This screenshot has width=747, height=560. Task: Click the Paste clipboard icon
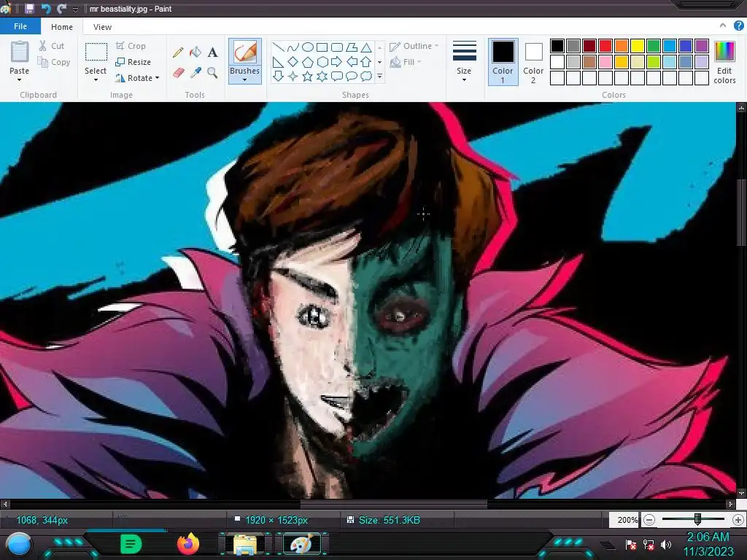tap(20, 52)
